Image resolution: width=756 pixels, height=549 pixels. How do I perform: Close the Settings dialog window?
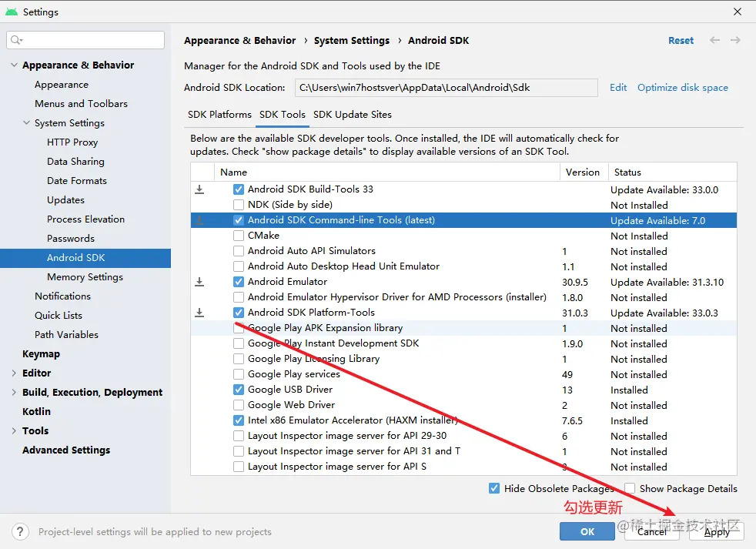click(x=738, y=12)
